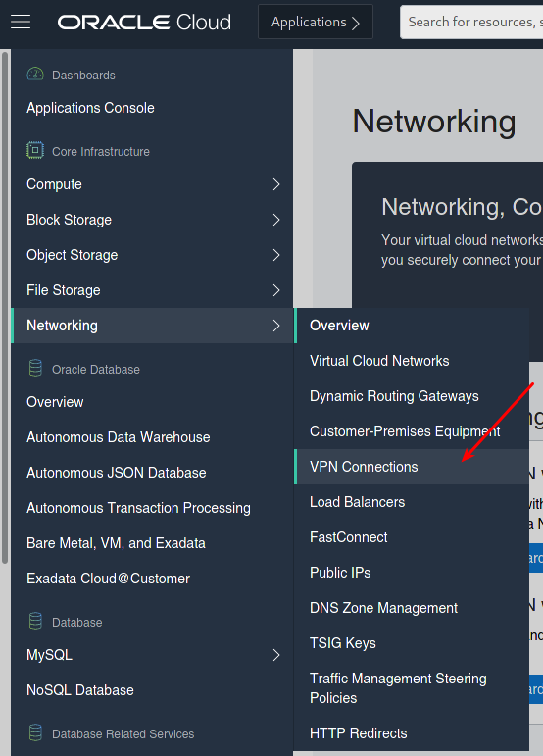This screenshot has height=756, width=543.
Task: Click the Networking page heading
Action: [x=434, y=121]
